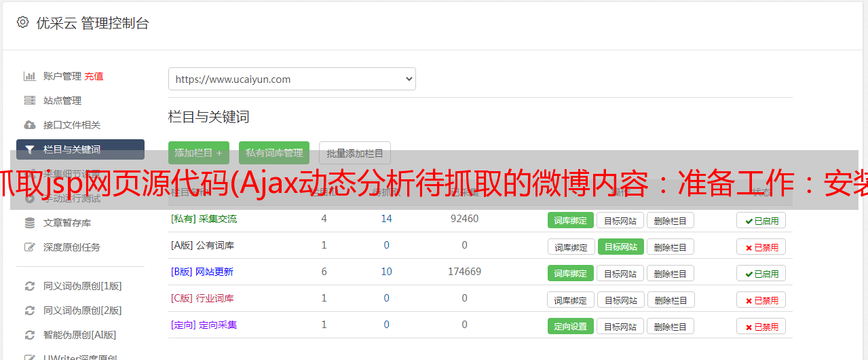Toggle the 已禁用 status for 公有词库

click(x=761, y=247)
